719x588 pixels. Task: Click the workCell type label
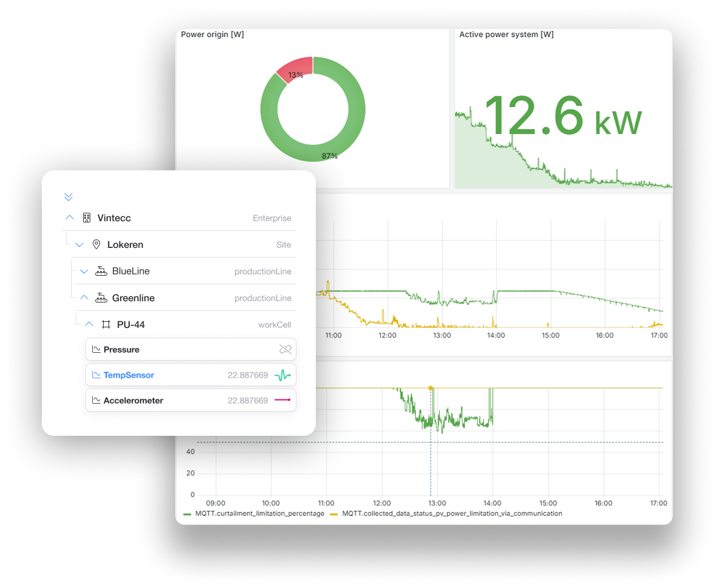[x=275, y=325]
